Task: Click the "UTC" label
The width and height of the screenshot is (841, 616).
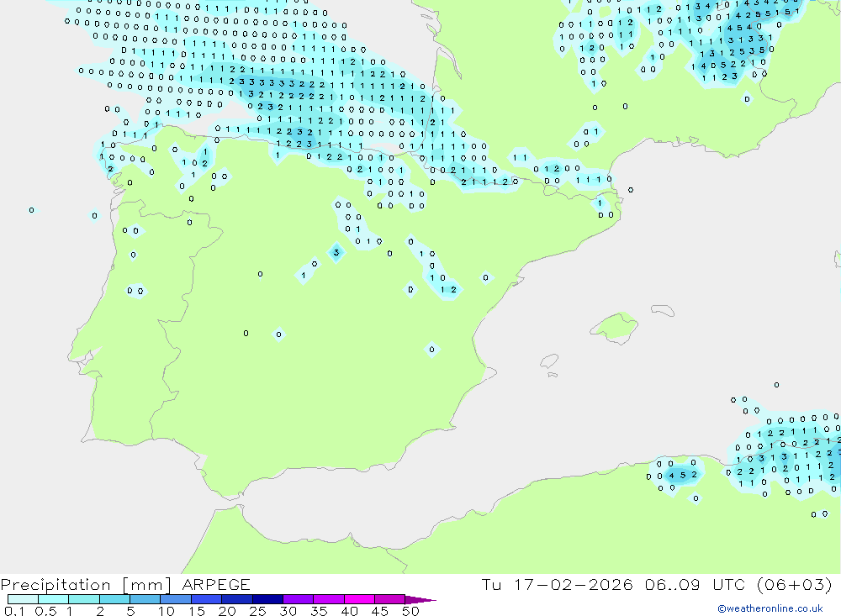Action: pos(729,584)
